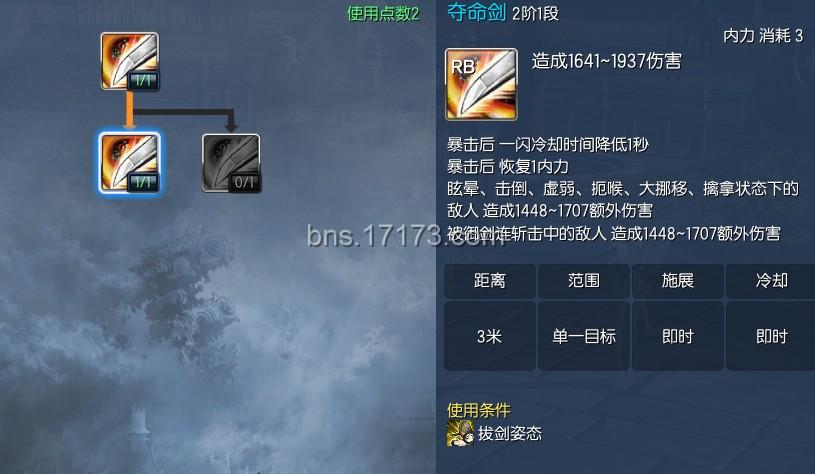The image size is (815, 474).
Task: Click the 即时 cell under 冷却
Action: coord(771,336)
